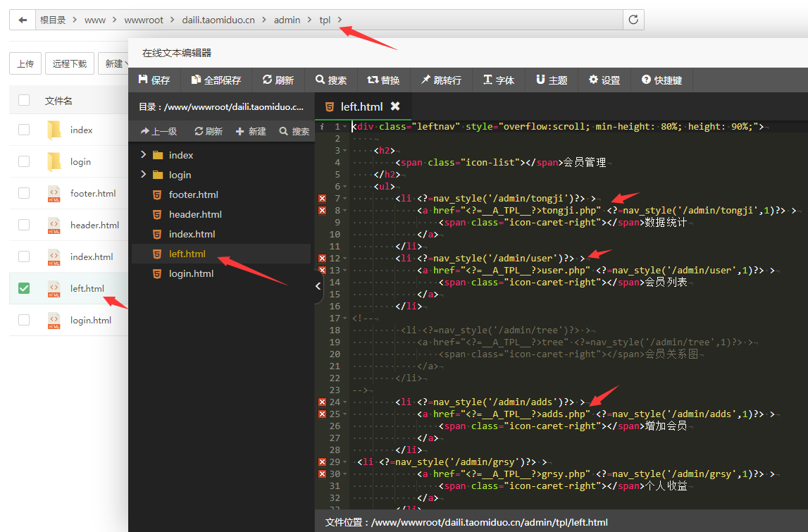Click wwwroot in the breadcrumb path
808x532 pixels.
pos(143,20)
